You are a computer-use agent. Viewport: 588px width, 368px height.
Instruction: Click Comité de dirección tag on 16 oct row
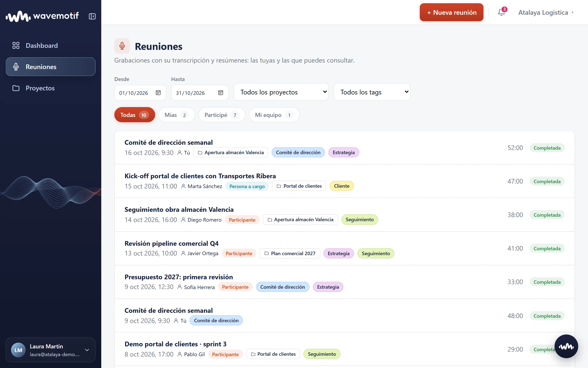pyautogui.click(x=298, y=152)
